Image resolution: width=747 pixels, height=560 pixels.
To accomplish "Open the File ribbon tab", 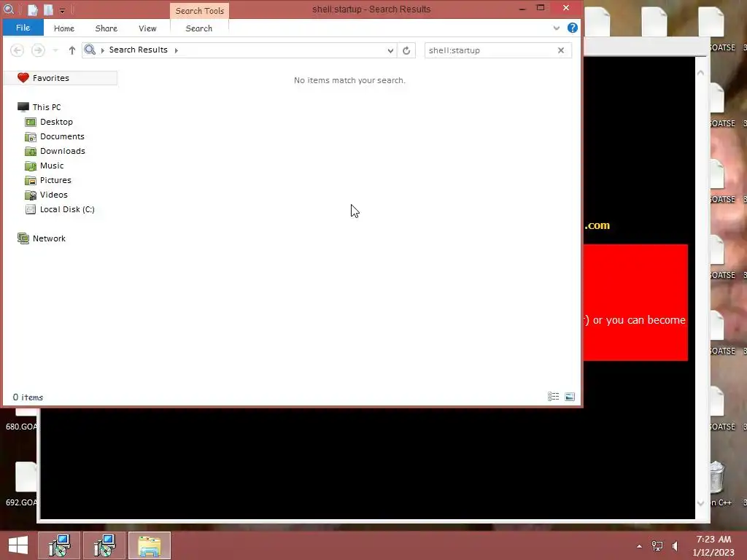I will pos(23,28).
